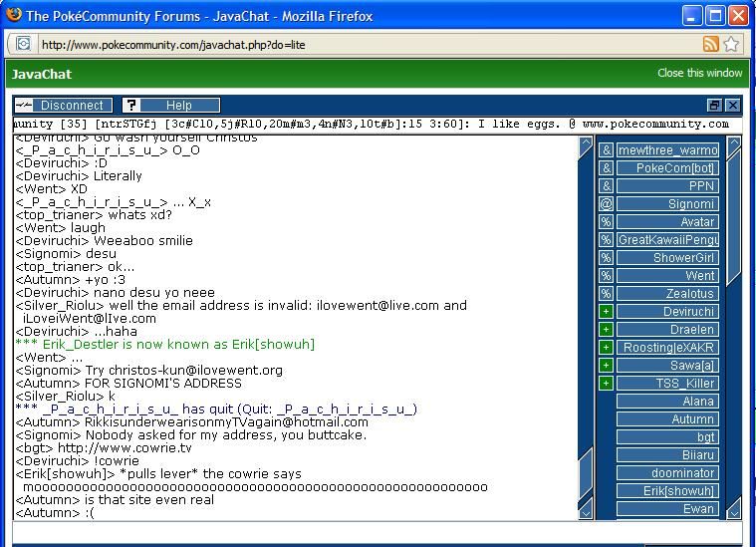Click the % icon beside ShowerGirl
756x547 pixels.
(x=606, y=258)
